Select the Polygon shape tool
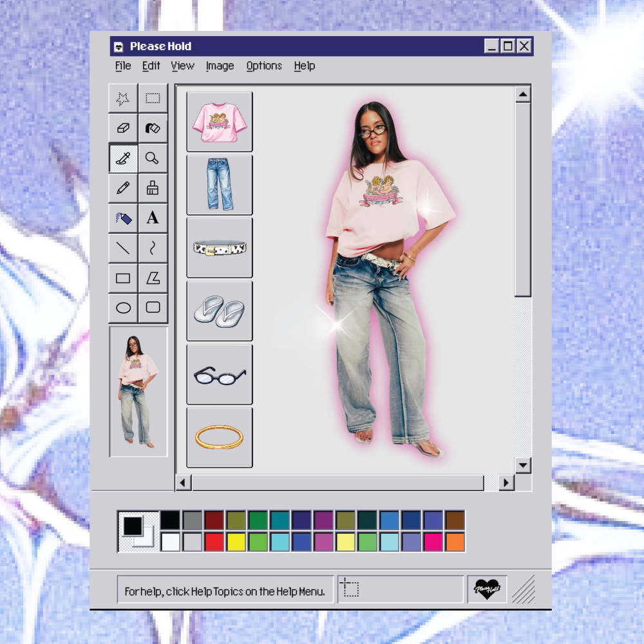The image size is (644, 644). tap(153, 278)
